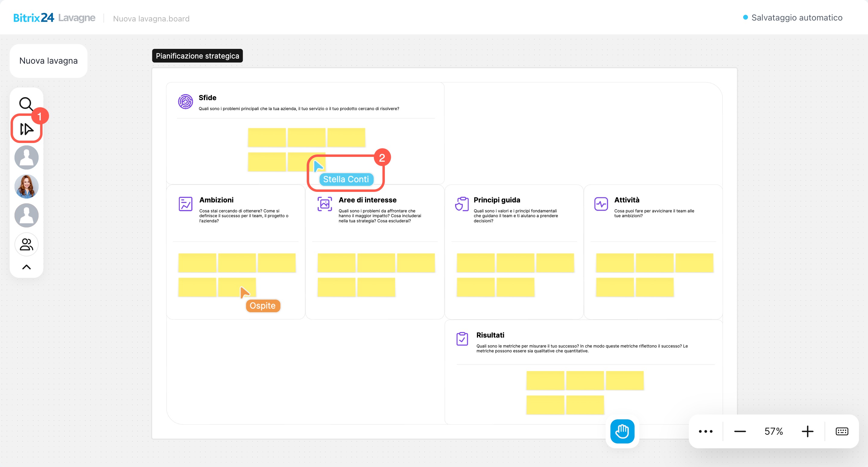868x467 pixels.
Task: Open the three-dots more options menu
Action: pyautogui.click(x=705, y=431)
